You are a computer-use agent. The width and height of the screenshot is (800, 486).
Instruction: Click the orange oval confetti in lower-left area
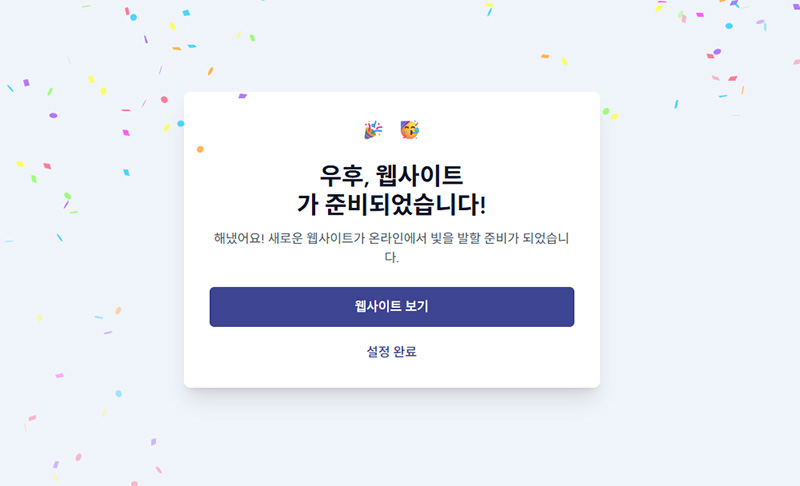[x=118, y=311]
